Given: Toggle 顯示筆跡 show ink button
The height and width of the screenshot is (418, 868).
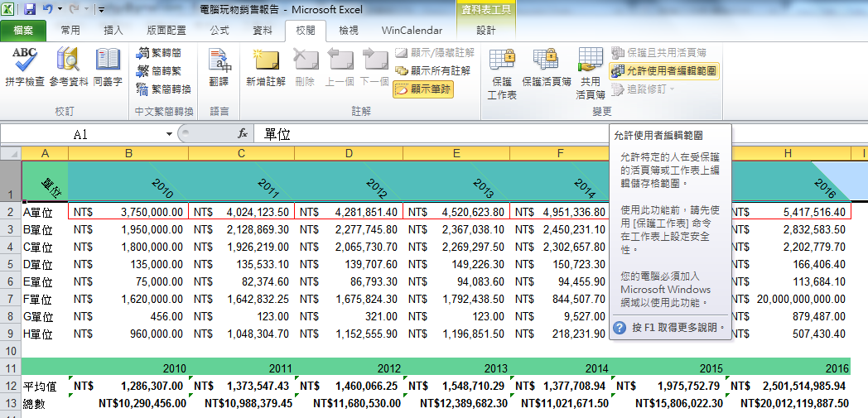Looking at the screenshot, I should [423, 89].
